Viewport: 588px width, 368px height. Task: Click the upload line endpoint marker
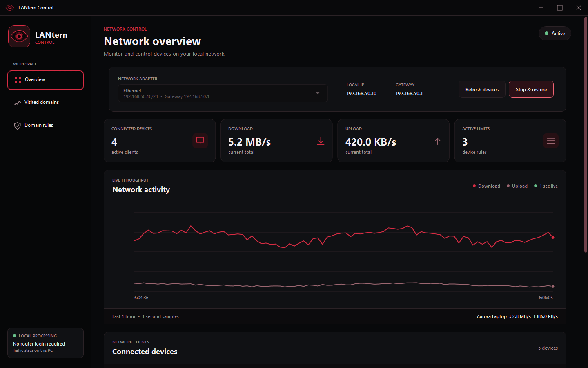(553, 286)
